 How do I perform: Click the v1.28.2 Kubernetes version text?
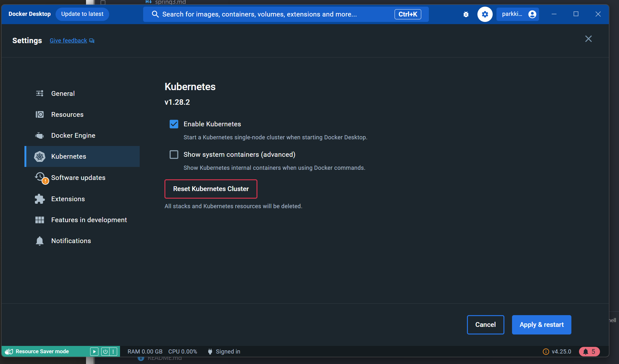coord(177,102)
